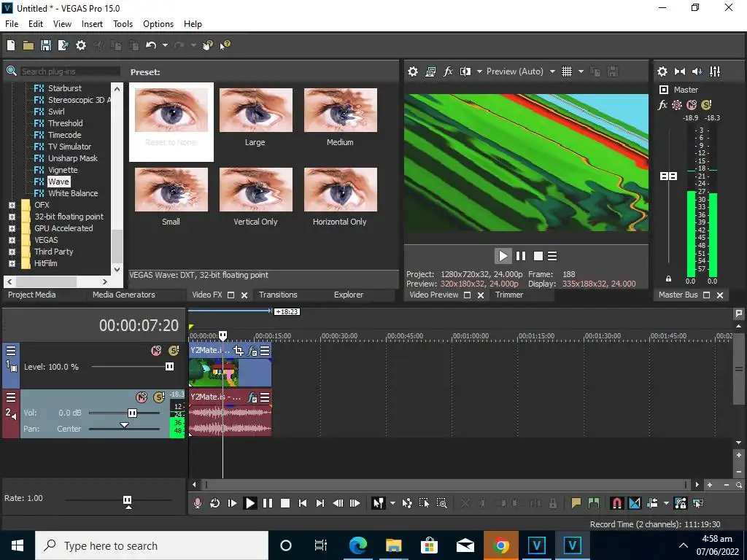Select the Horizontal Only preset
The height and width of the screenshot is (560, 747).
(340, 197)
